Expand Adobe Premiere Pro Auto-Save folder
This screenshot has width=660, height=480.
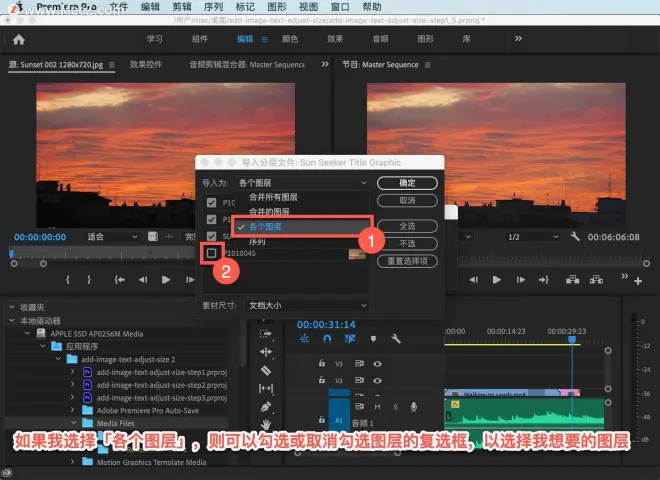73,410
